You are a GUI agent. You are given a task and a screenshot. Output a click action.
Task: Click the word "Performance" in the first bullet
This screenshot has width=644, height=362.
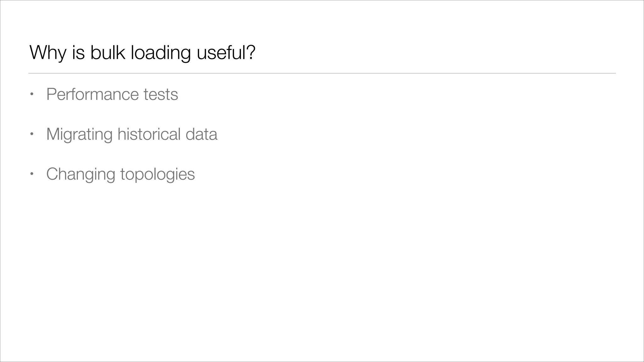click(x=92, y=94)
